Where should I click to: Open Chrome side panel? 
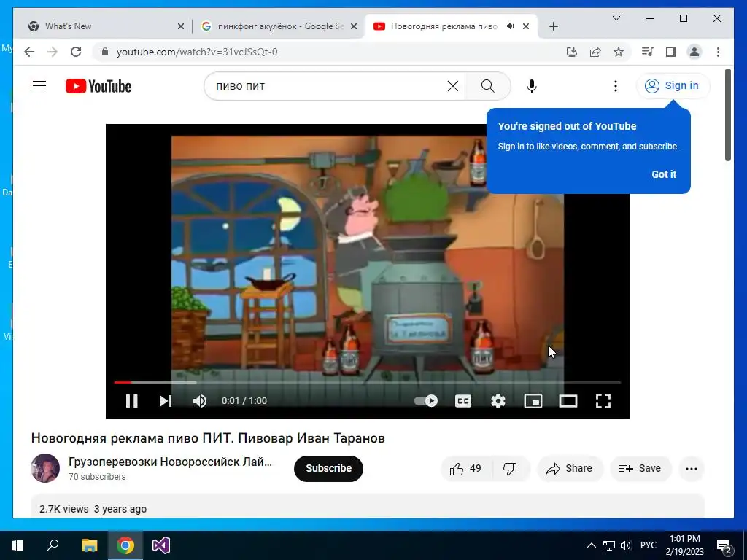671,52
